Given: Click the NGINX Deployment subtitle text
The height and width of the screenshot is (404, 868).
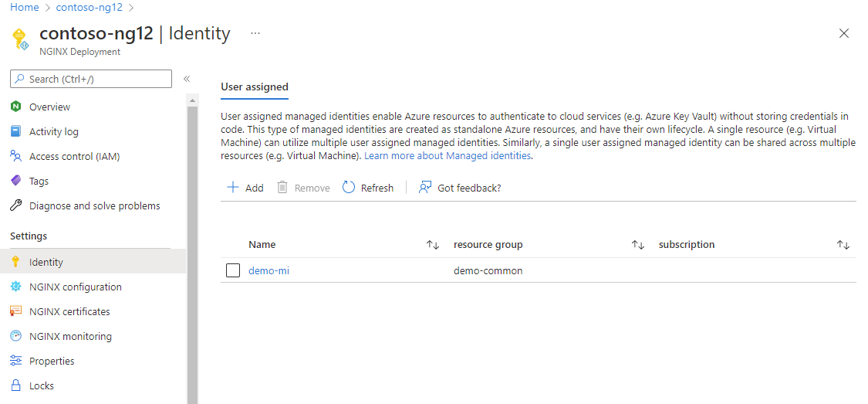Looking at the screenshot, I should click(79, 52).
